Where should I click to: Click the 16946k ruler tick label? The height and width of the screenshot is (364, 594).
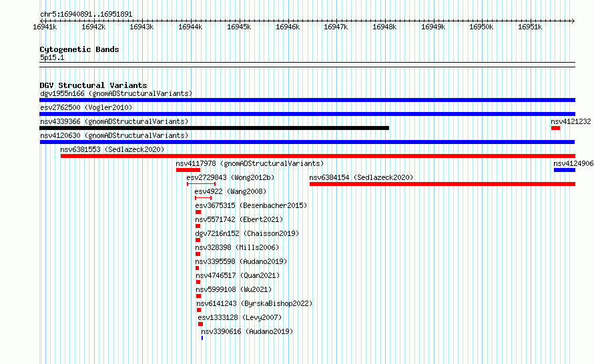[x=288, y=27]
